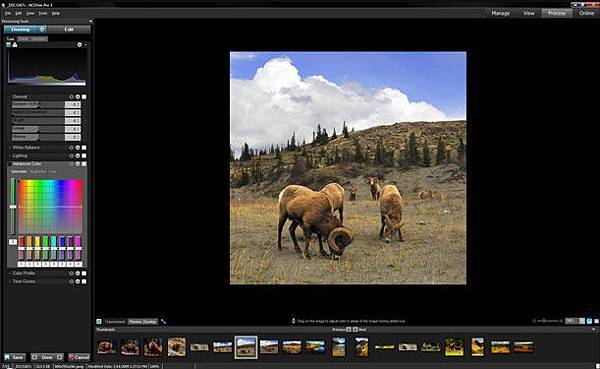Screen dimensions: 600x369
Task: Reset White Balance settings
Action: point(71,148)
